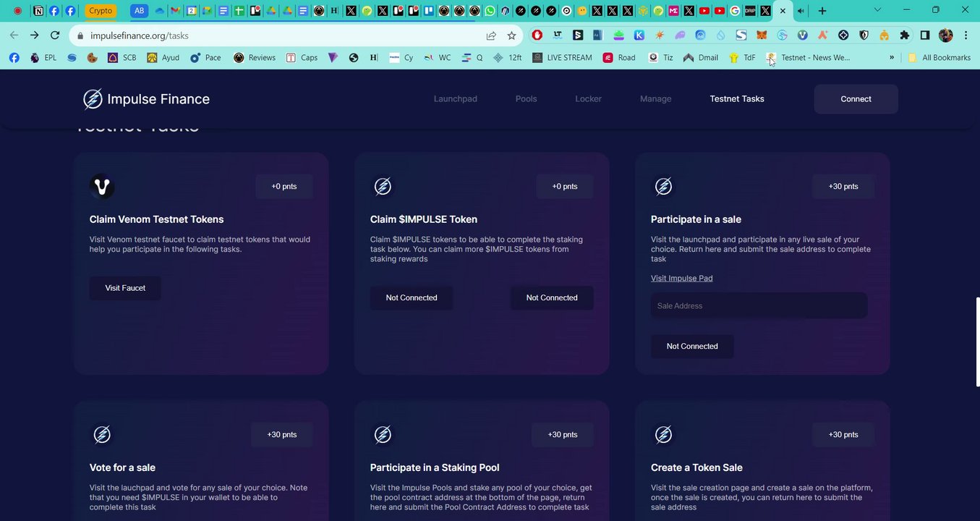
Task: Switch to the Magic Eden ME tab
Action: coord(673,11)
